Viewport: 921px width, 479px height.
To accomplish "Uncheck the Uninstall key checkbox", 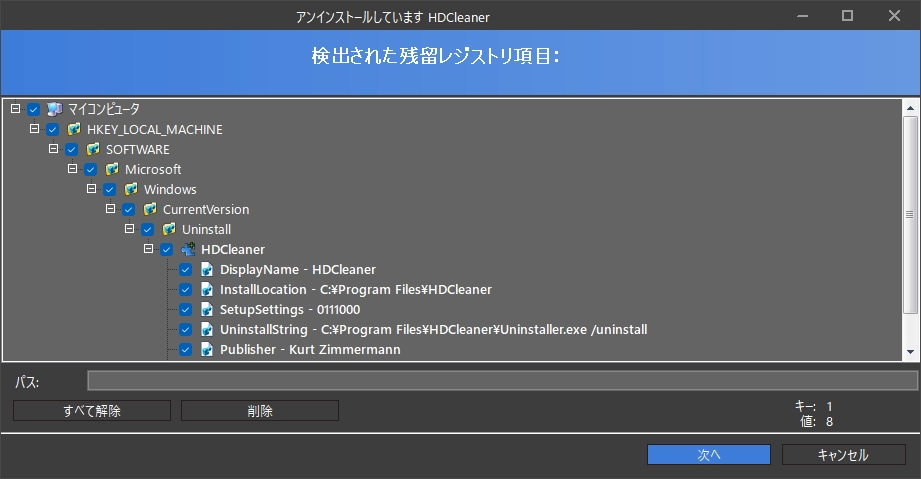I will 147,229.
